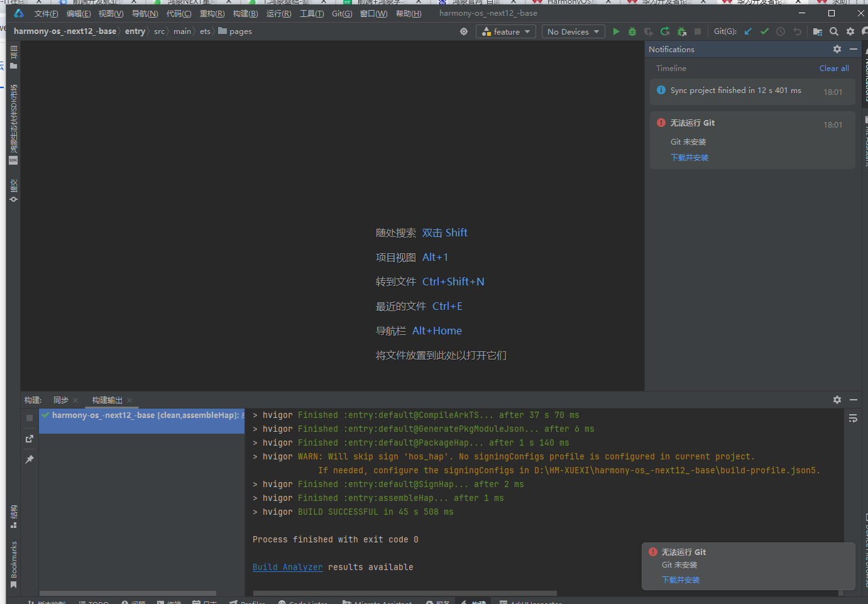Viewport: 868px width, 604px height.
Task: Click build output horizontal scrollbar
Action: pyautogui.click(x=405, y=593)
